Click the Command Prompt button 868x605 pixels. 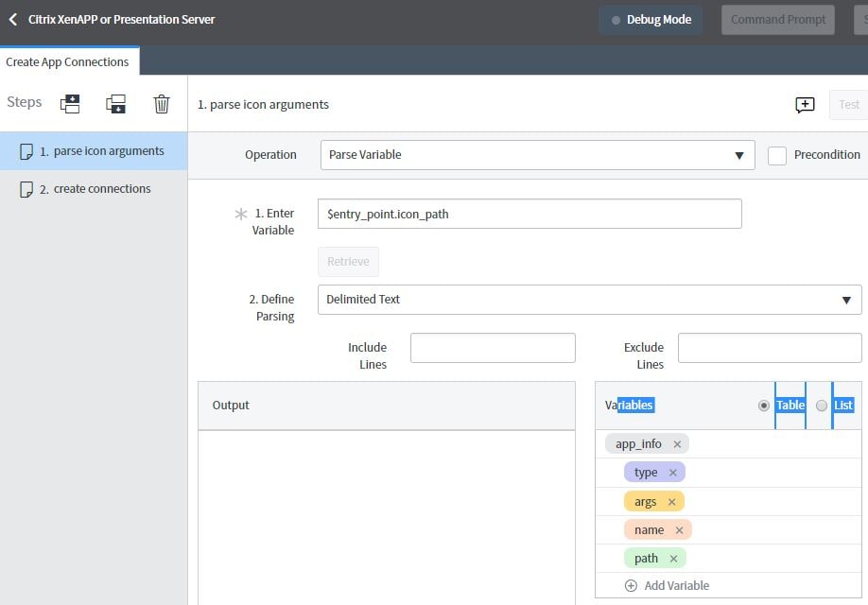(x=778, y=20)
